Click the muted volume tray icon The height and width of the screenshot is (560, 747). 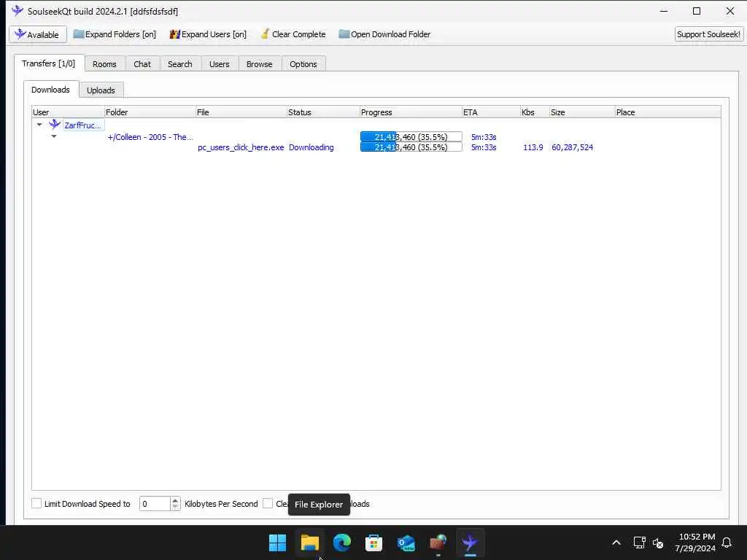pyautogui.click(x=659, y=542)
